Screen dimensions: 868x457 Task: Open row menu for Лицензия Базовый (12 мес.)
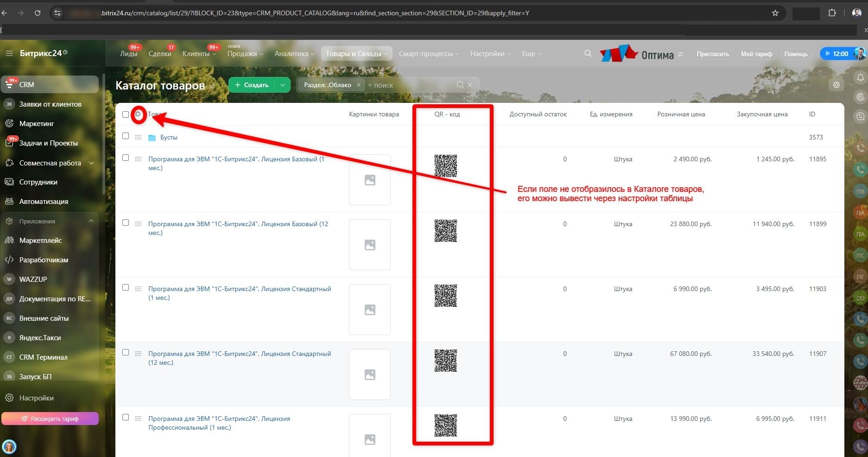point(138,224)
